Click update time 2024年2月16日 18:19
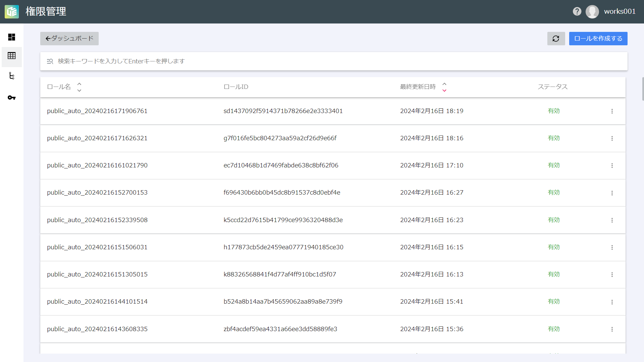This screenshot has height=362, width=644. click(x=432, y=111)
